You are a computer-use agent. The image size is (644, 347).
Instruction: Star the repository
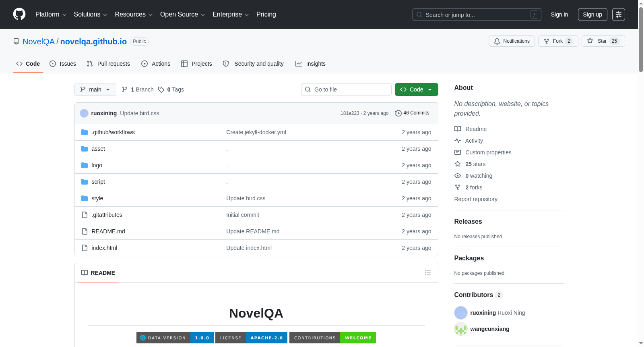pos(603,41)
